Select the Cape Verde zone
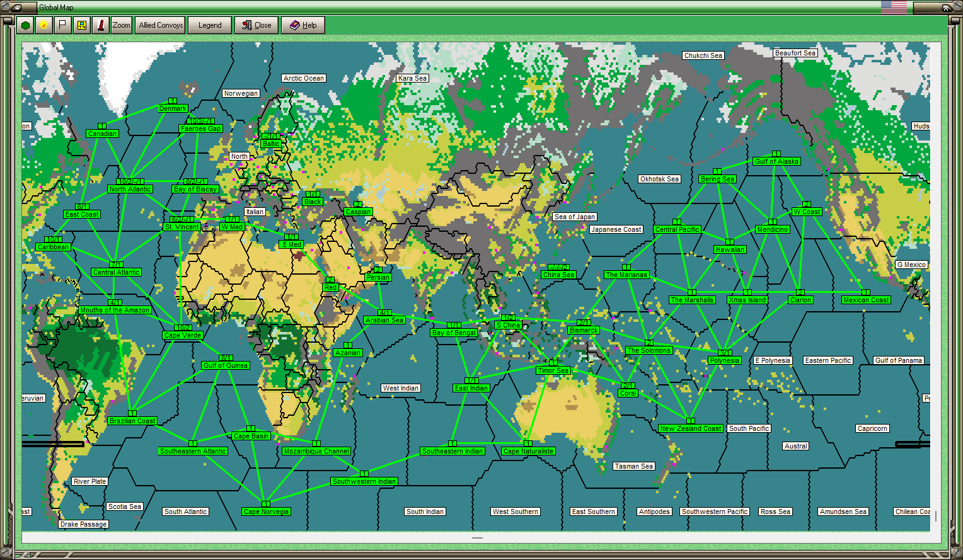963x560 pixels. pyautogui.click(x=183, y=335)
